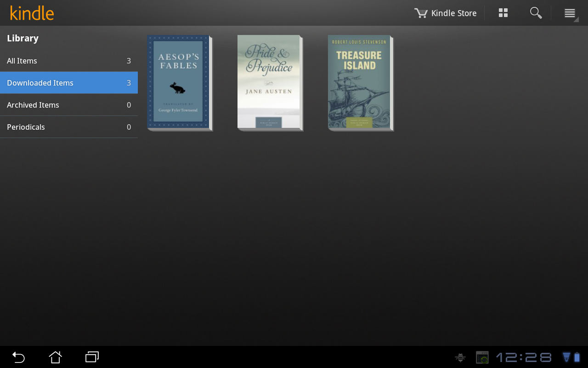Select All Items in the Library
The height and width of the screenshot is (368, 588).
point(69,61)
